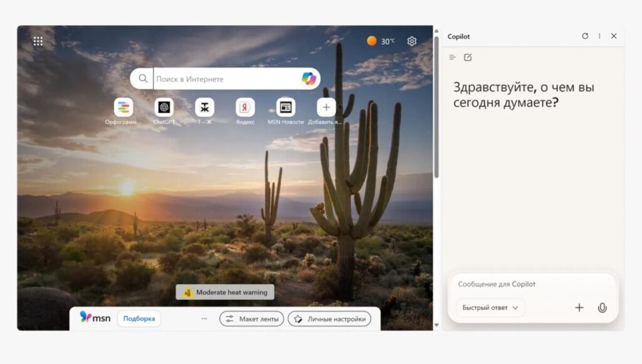Click the Макет ленты button
Screen dimensions: 642x364
coord(251,318)
